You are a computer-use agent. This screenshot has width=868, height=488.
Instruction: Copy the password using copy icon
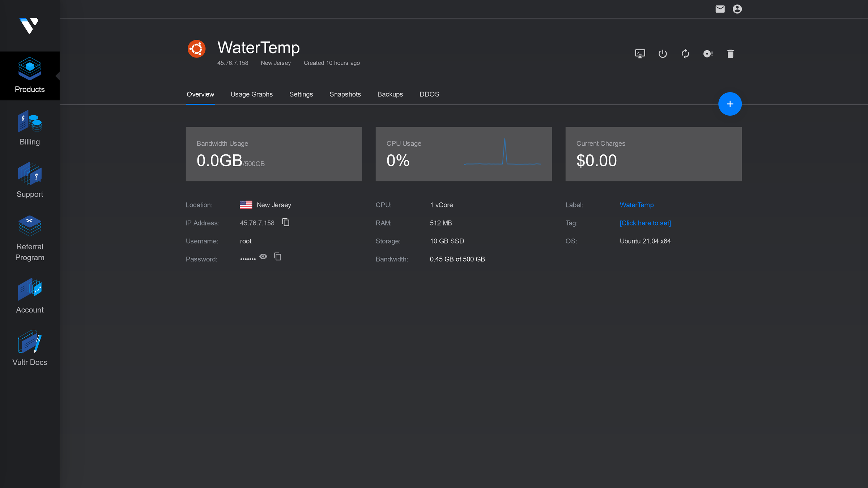coord(277,257)
